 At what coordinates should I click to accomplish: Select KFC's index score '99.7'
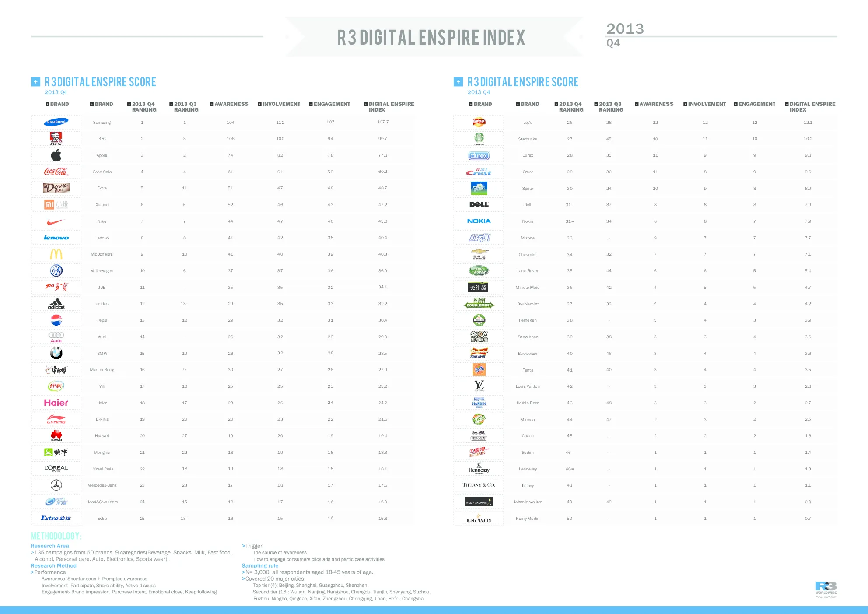383,139
